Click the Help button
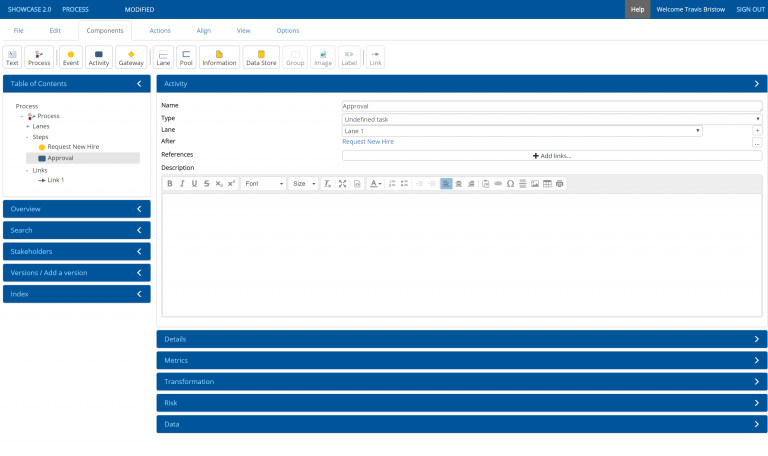Image resolution: width=768 pixels, height=456 pixels. [637, 9]
